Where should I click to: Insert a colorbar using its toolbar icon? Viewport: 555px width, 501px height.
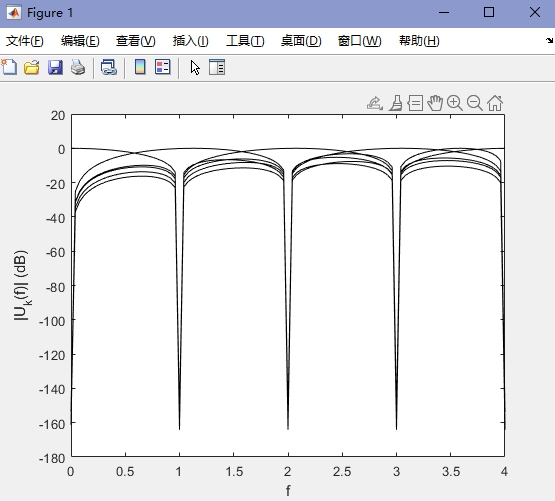[x=140, y=67]
